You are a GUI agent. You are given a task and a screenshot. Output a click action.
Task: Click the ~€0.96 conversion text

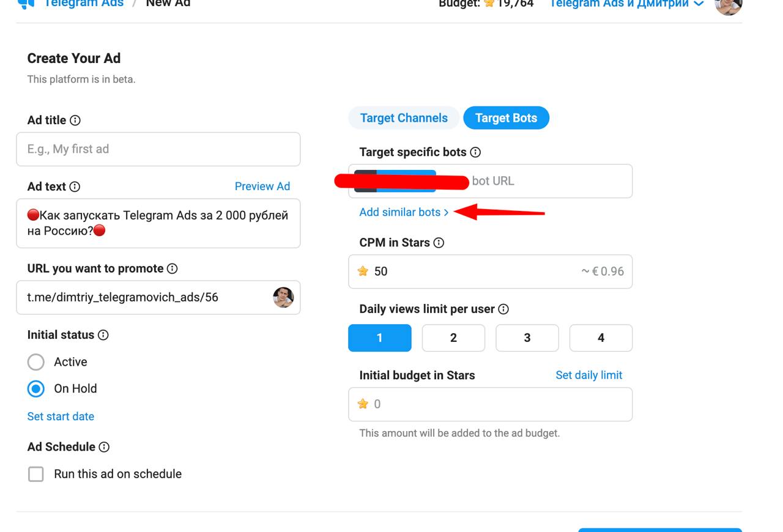click(x=603, y=272)
